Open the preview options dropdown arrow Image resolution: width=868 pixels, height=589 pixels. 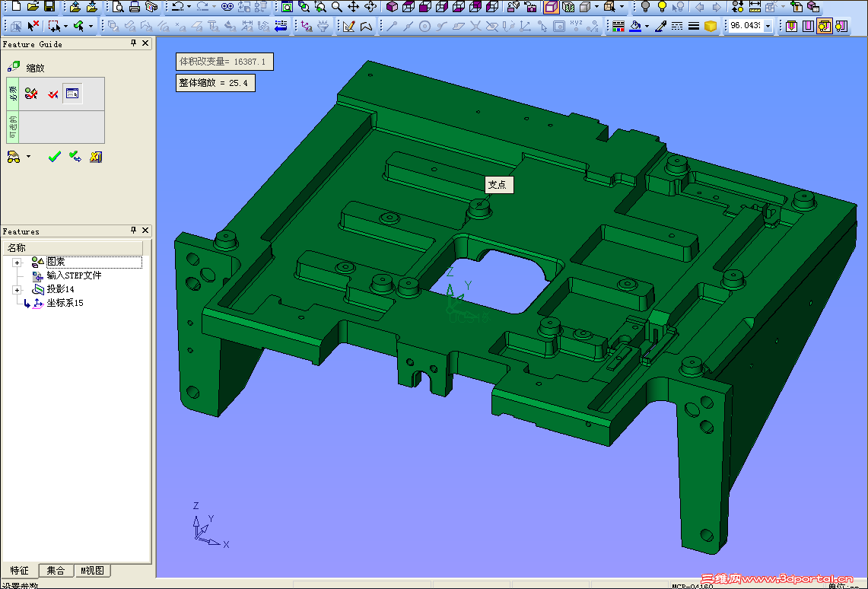coord(28,158)
